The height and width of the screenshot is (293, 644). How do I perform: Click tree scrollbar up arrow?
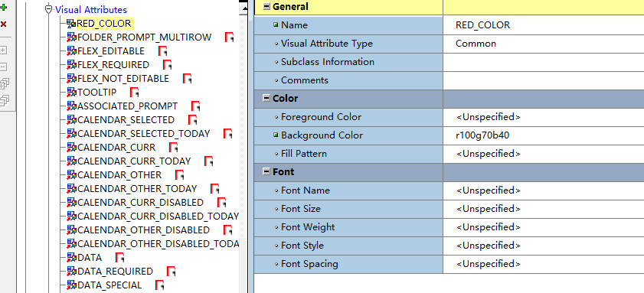click(244, 8)
